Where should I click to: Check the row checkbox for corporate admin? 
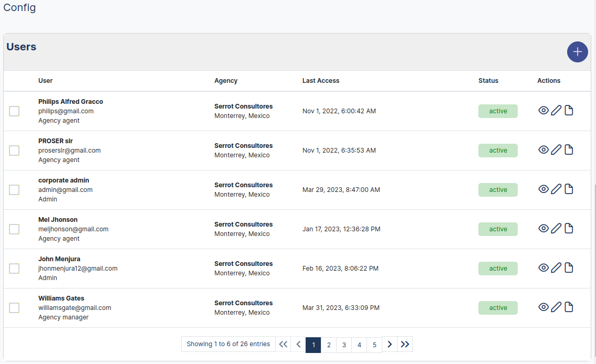[14, 189]
